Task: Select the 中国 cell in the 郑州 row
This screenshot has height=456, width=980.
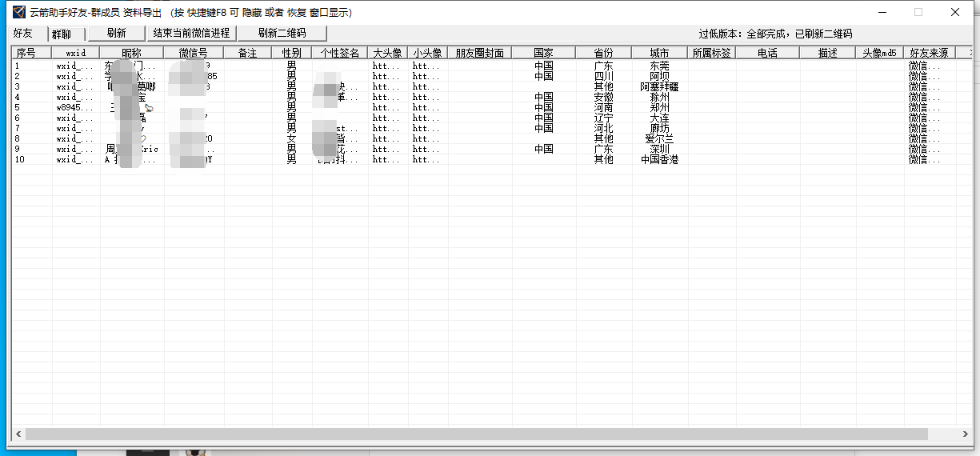Action: [544, 107]
